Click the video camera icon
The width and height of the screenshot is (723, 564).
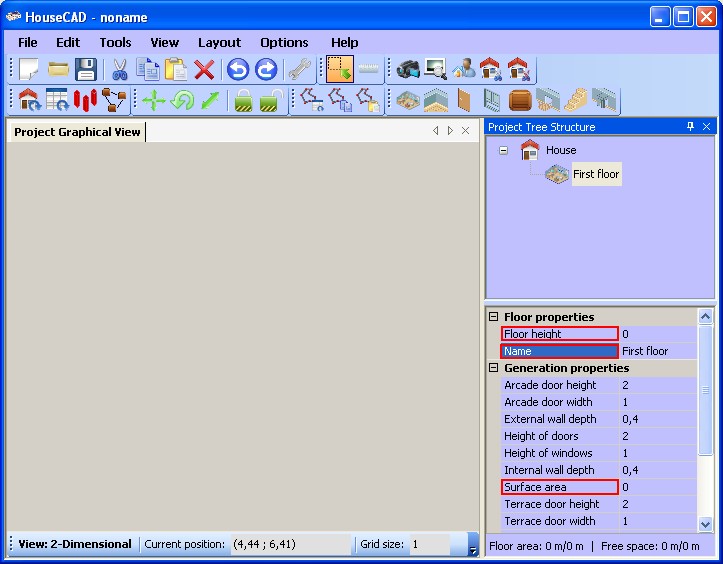click(x=408, y=69)
